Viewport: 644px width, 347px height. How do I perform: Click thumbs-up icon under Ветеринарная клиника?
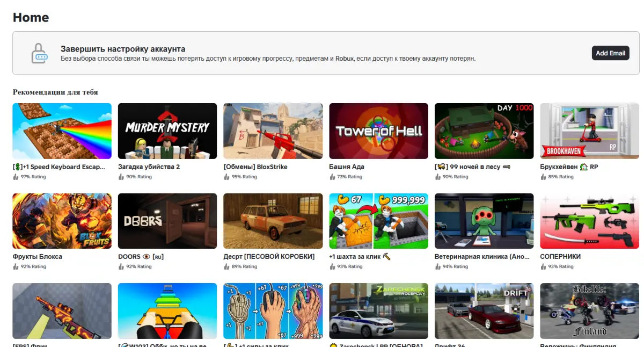click(x=437, y=266)
